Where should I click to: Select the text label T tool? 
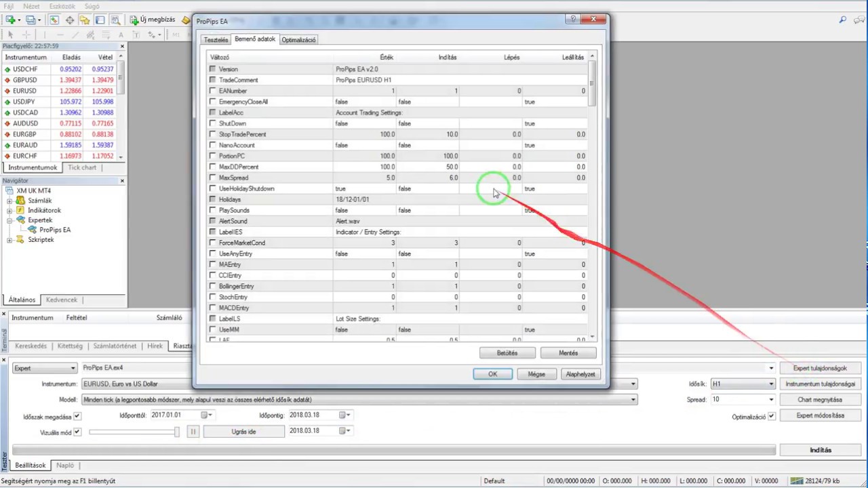pyautogui.click(x=136, y=35)
